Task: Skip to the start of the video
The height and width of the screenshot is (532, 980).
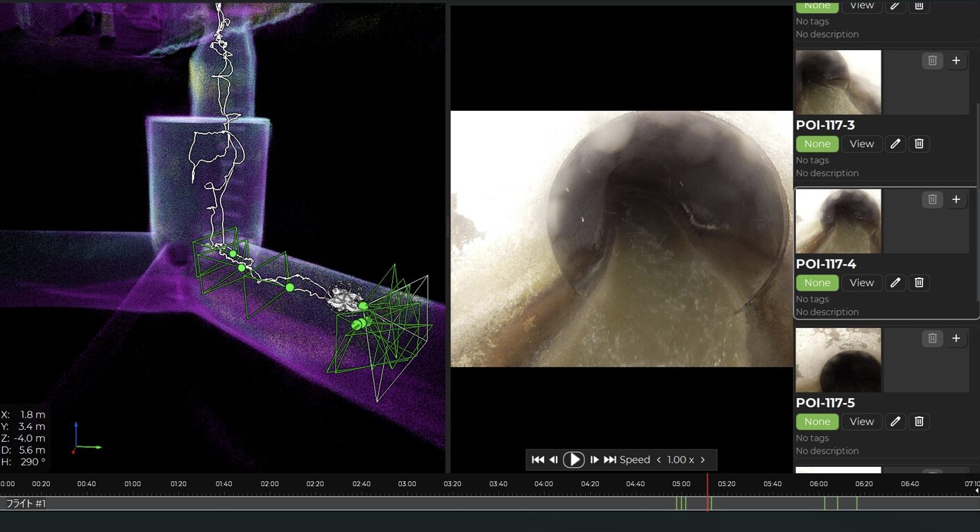Action: coord(538,460)
